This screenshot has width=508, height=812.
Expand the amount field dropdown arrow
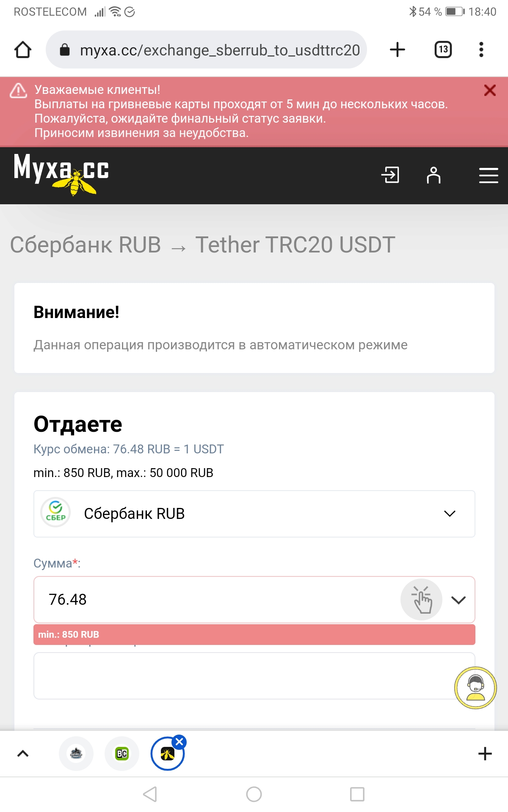click(458, 600)
